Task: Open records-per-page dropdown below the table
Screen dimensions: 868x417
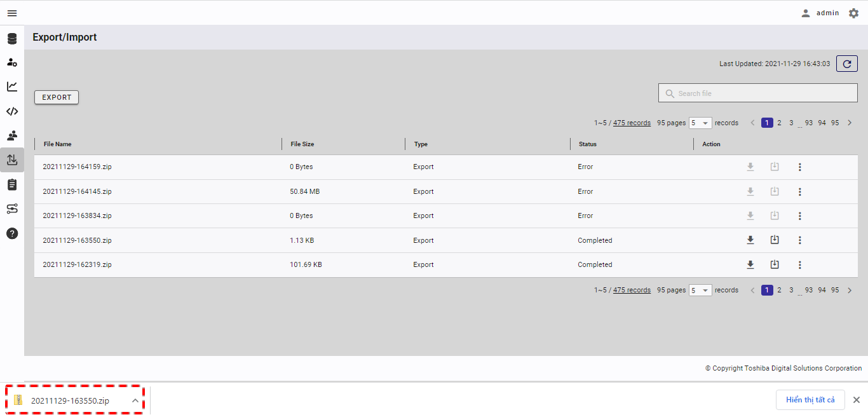Action: click(x=700, y=290)
